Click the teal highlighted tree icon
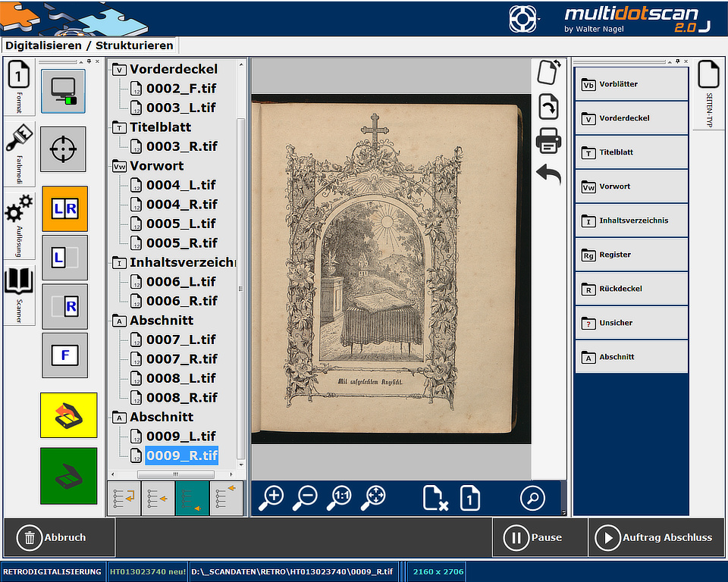 click(x=192, y=499)
